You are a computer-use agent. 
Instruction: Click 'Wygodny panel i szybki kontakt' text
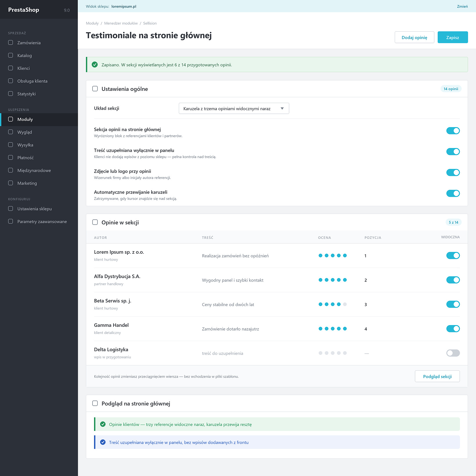pos(233,280)
